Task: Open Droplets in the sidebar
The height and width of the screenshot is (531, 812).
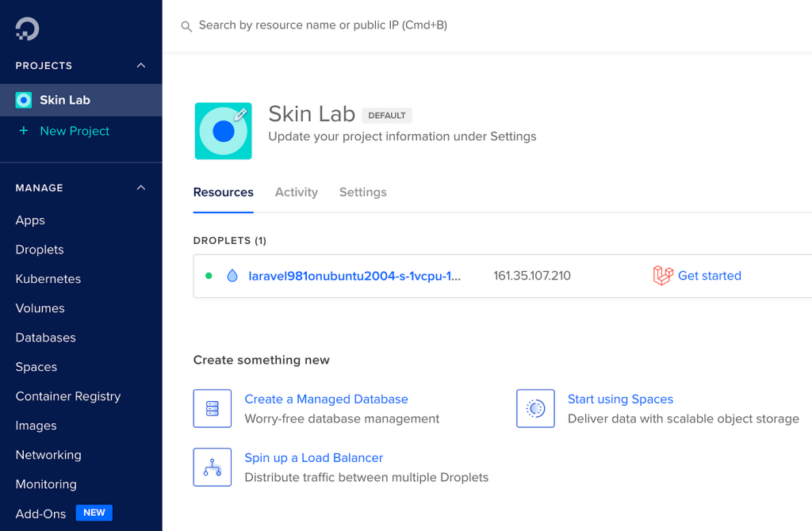Action: tap(40, 250)
